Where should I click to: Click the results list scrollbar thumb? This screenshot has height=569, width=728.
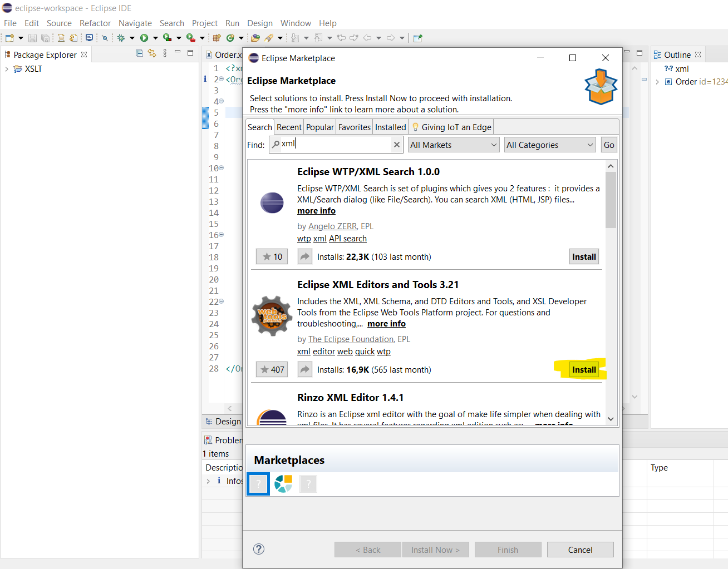point(611,200)
